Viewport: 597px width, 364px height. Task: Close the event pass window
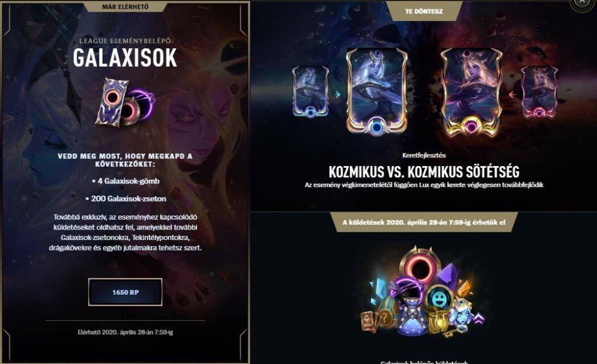582,2
